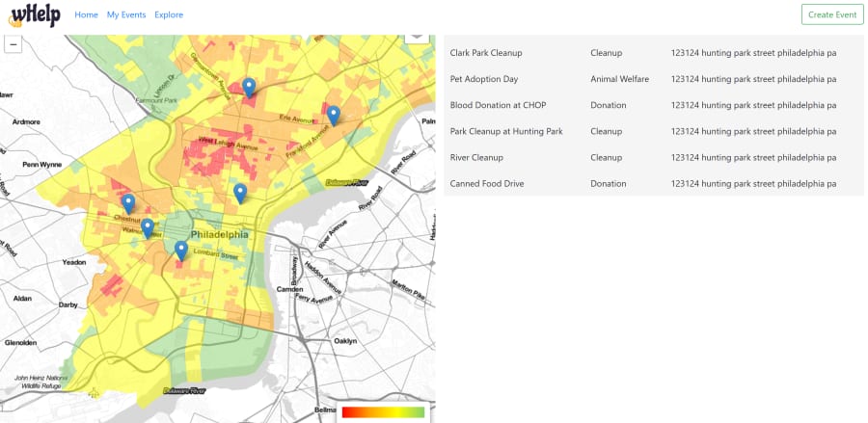This screenshot has height=423, width=868.
Task: Select the Canned Food Drive event
Action: pos(487,184)
